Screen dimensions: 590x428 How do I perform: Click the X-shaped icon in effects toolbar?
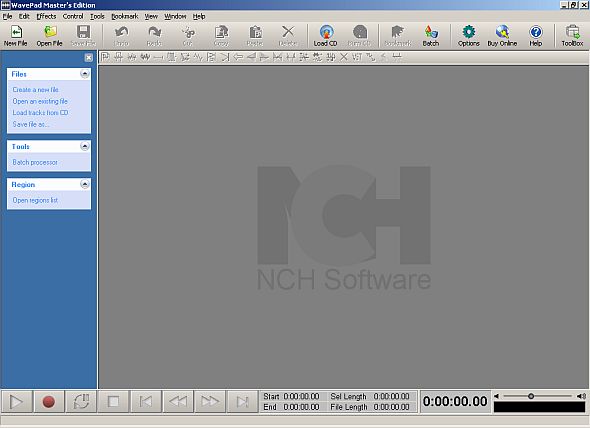pos(344,57)
